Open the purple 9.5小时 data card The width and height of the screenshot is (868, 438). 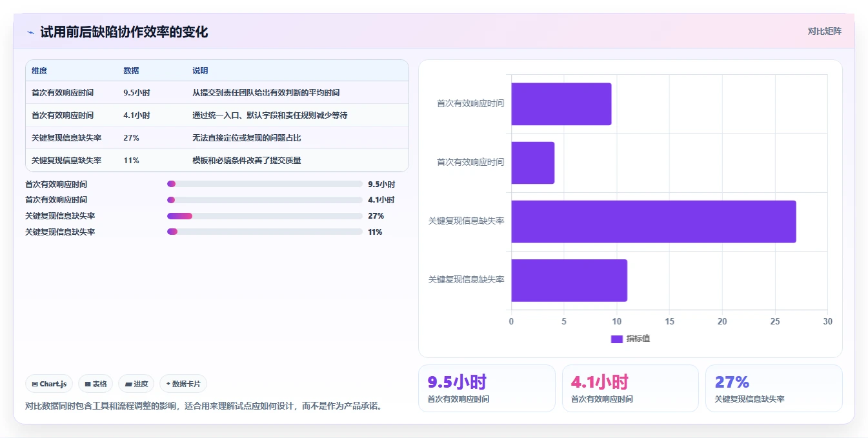click(x=487, y=388)
